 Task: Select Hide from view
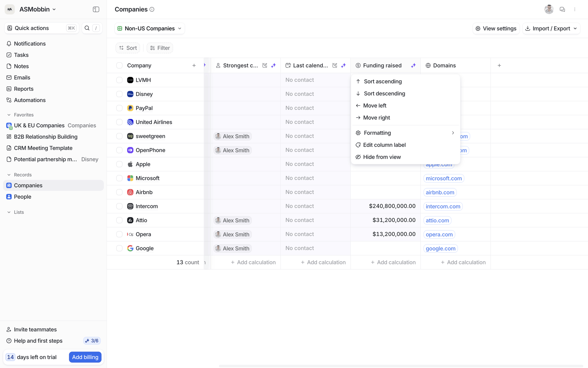(405, 157)
